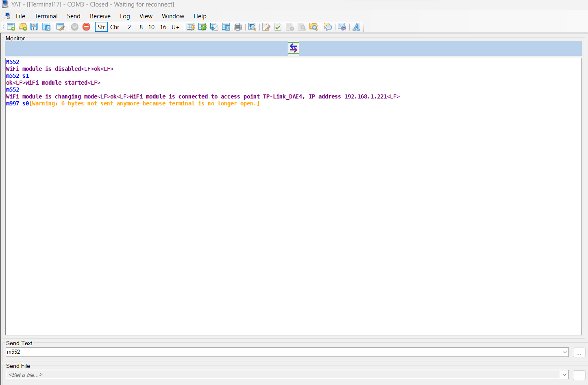Open the Send menu
The image size is (588, 385).
click(74, 16)
